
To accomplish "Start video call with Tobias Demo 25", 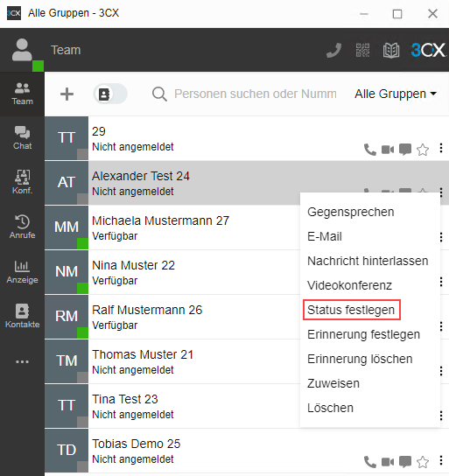I will click(388, 462).
